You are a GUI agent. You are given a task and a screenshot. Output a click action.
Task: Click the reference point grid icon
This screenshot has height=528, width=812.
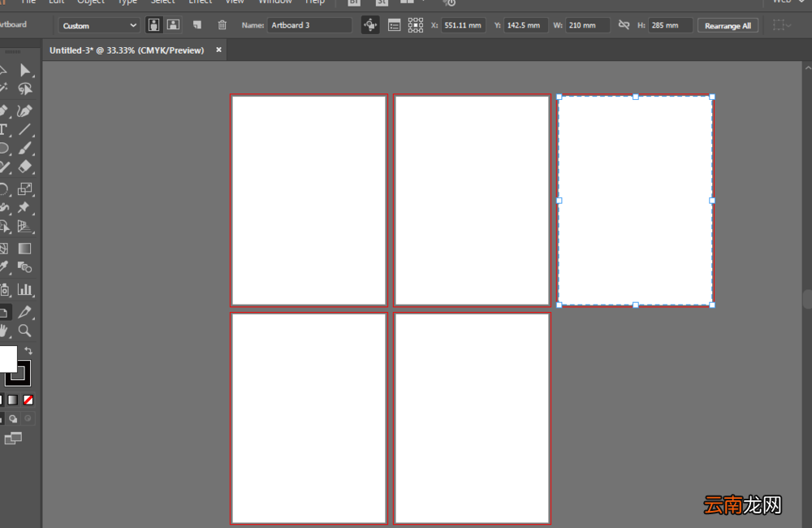[x=415, y=25]
